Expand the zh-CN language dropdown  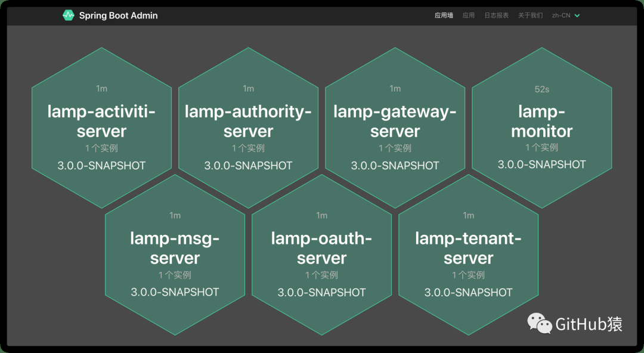[x=565, y=16]
